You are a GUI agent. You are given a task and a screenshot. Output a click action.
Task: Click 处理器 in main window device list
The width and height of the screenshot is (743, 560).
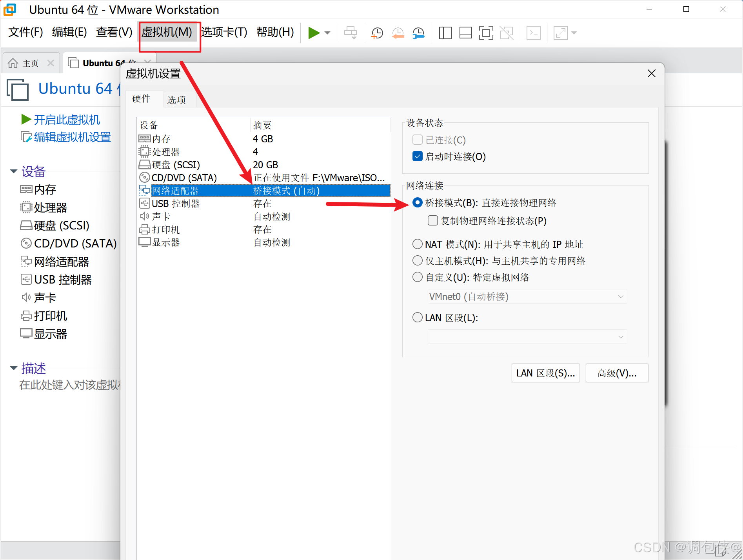[x=44, y=208]
